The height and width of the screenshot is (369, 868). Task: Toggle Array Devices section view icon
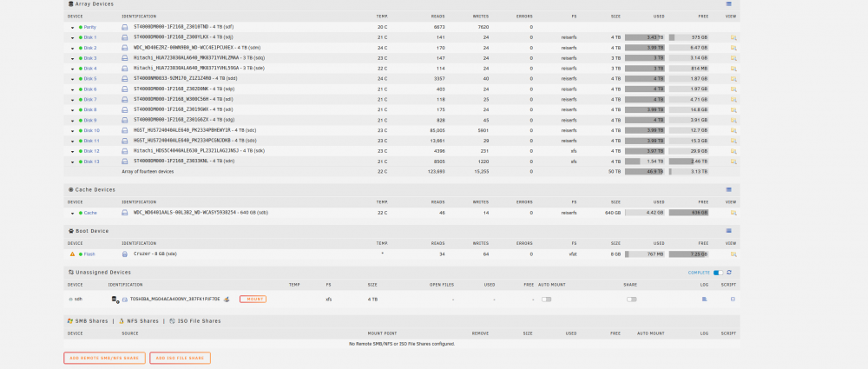[728, 3]
